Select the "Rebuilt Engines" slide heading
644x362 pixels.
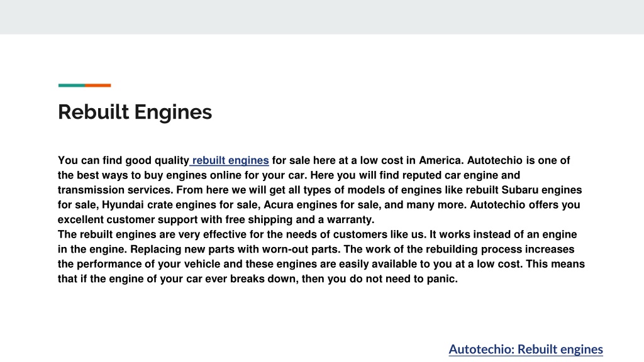(x=135, y=112)
